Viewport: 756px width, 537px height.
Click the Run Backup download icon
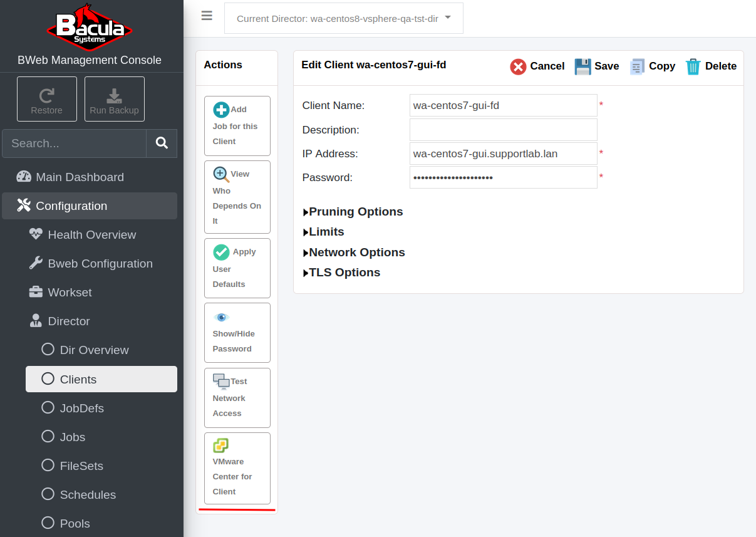[114, 95]
